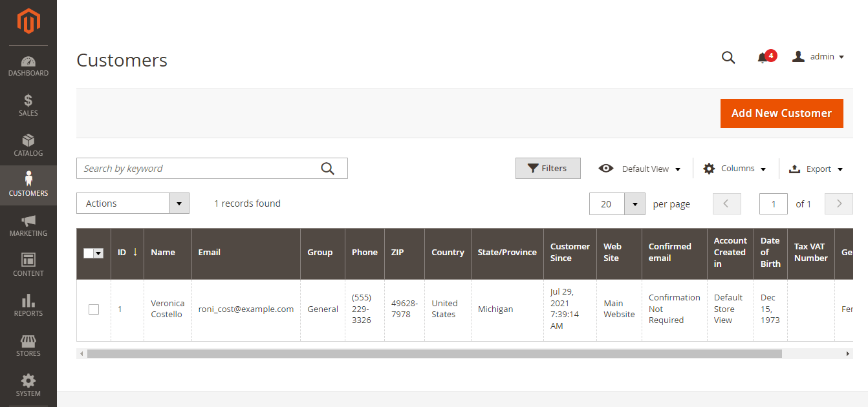Sort by Customer Since column header
868x407 pixels.
tap(570, 253)
